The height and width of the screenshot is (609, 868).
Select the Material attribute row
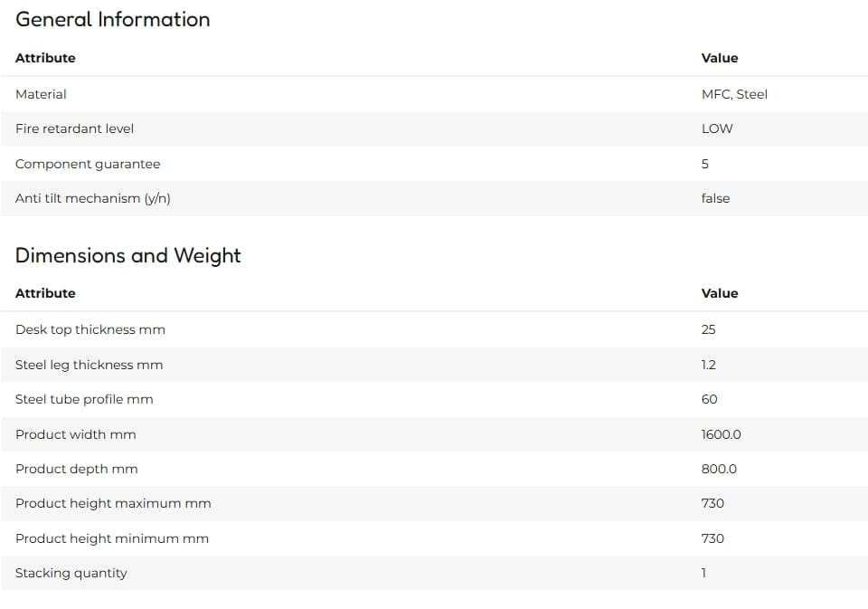[434, 94]
